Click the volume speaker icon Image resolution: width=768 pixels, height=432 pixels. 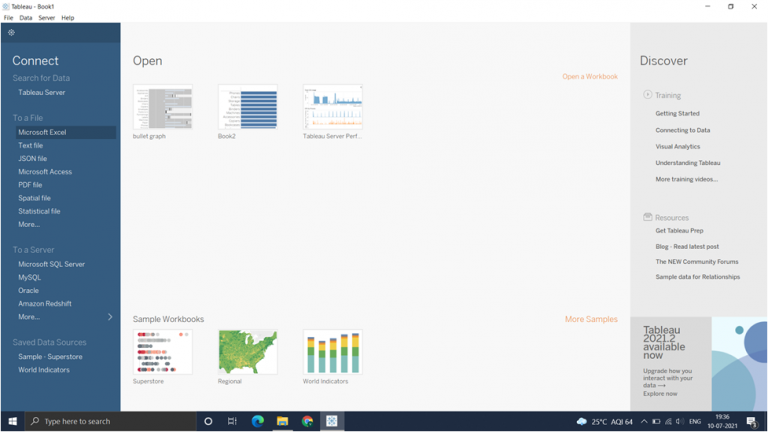[x=680, y=422]
